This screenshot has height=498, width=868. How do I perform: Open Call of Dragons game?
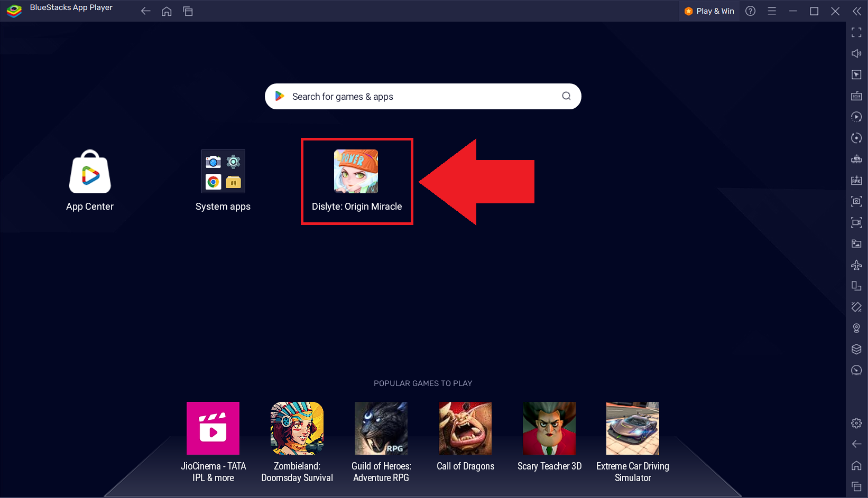click(465, 428)
